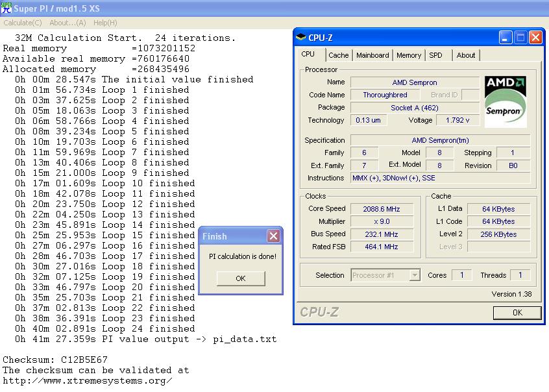Click the Code Name field Thoroughbred
Screen dimensions: 549x392
[x=385, y=95]
